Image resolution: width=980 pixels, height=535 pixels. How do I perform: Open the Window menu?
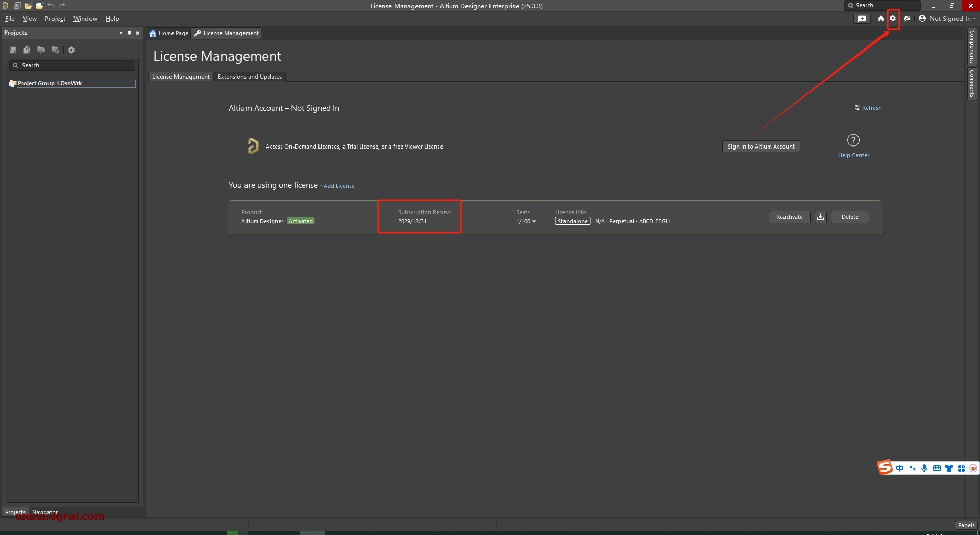pyautogui.click(x=85, y=19)
